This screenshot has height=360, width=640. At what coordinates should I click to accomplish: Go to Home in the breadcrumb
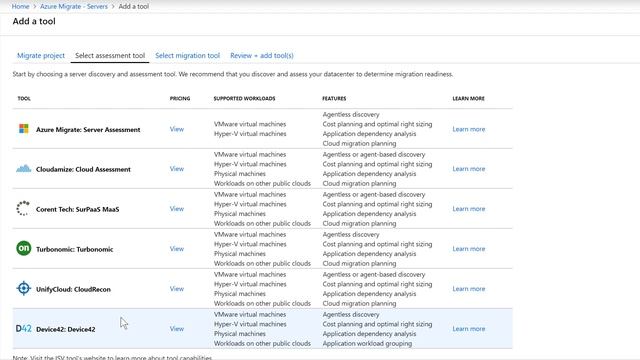point(20,7)
